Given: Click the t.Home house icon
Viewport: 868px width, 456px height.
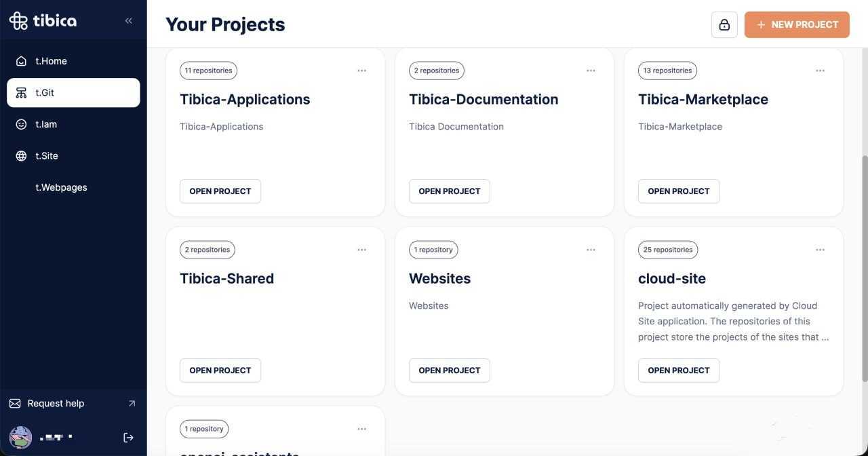Looking at the screenshot, I should point(22,61).
